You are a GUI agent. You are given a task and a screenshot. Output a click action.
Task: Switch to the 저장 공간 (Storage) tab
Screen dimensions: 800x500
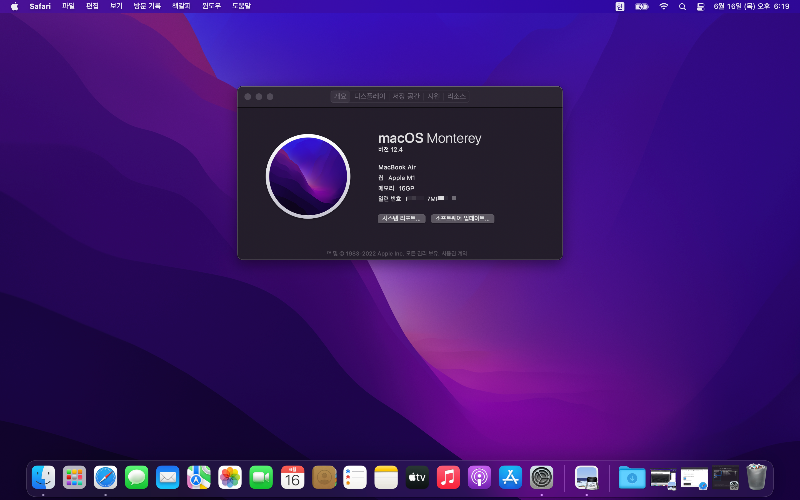[x=406, y=96]
